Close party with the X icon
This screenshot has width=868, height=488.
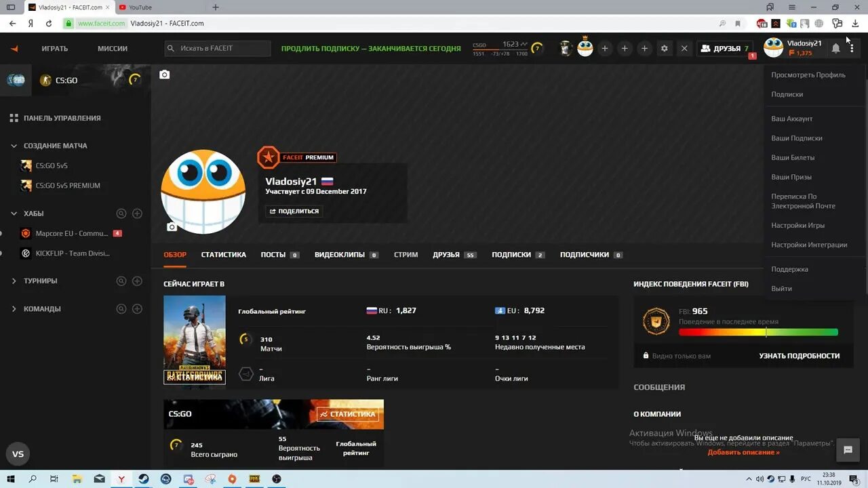click(x=684, y=48)
